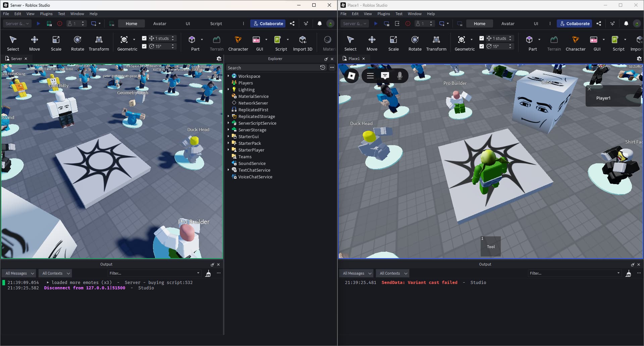The width and height of the screenshot is (644, 346).
Task: Click the Select tool in Server window
Action: point(13,43)
